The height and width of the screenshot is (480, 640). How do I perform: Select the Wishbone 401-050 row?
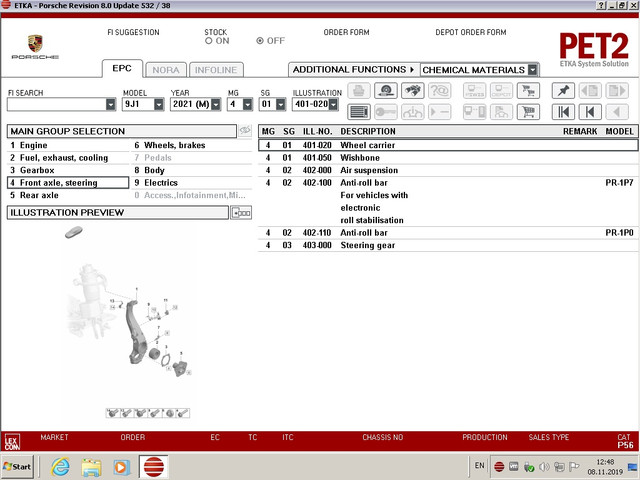(x=448, y=158)
